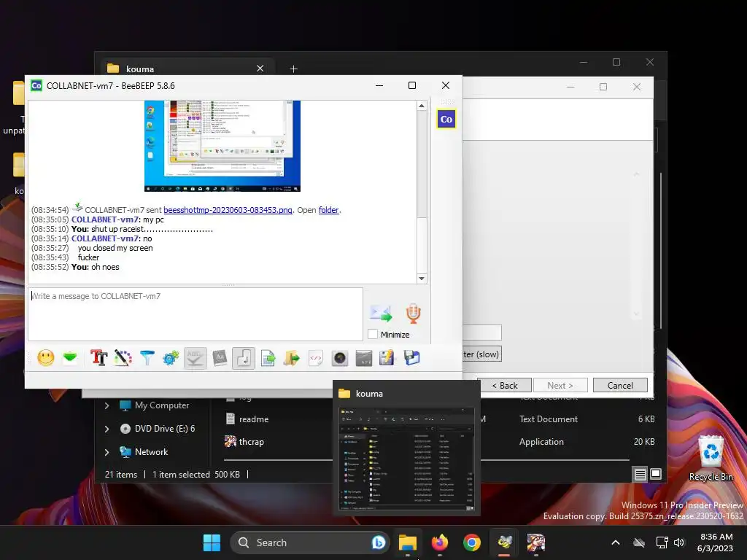The image size is (747, 560).
Task: Expand My Computer in the Explorer tree
Action: (x=107, y=405)
